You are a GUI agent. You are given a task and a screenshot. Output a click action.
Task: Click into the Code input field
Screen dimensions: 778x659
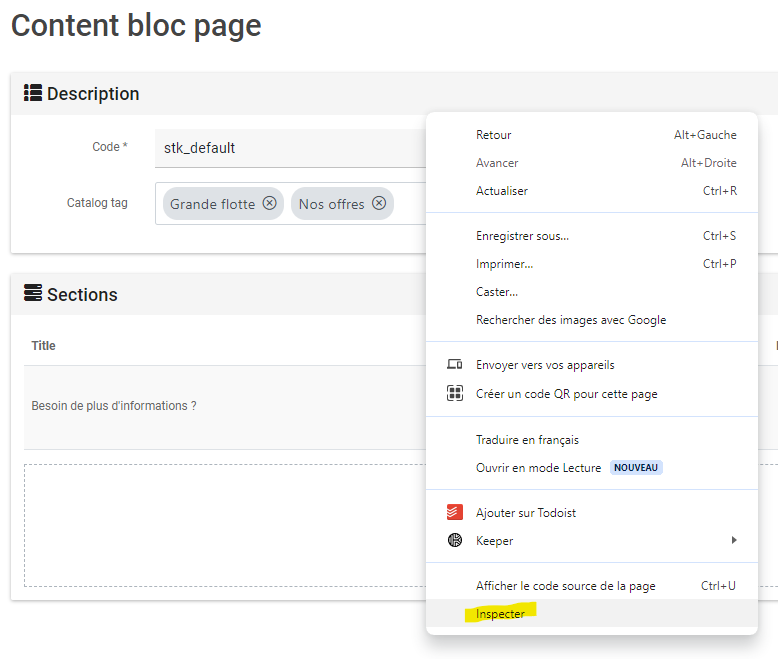coord(291,148)
